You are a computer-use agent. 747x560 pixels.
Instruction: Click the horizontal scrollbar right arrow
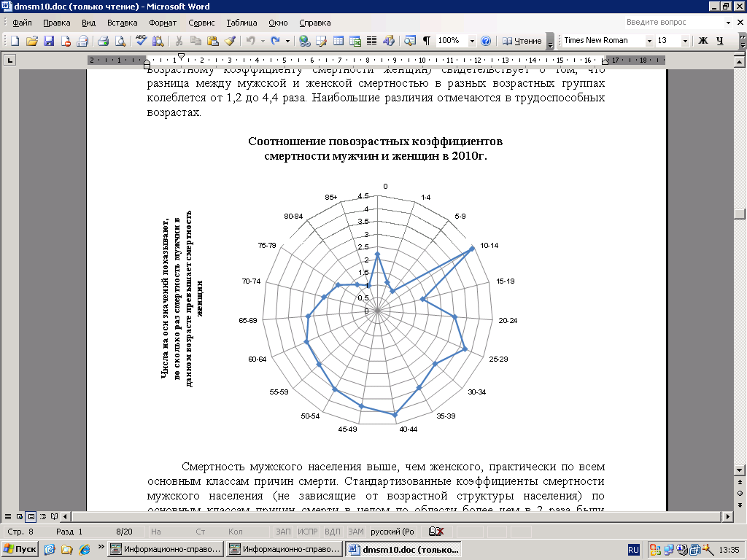pyautogui.click(x=727, y=516)
